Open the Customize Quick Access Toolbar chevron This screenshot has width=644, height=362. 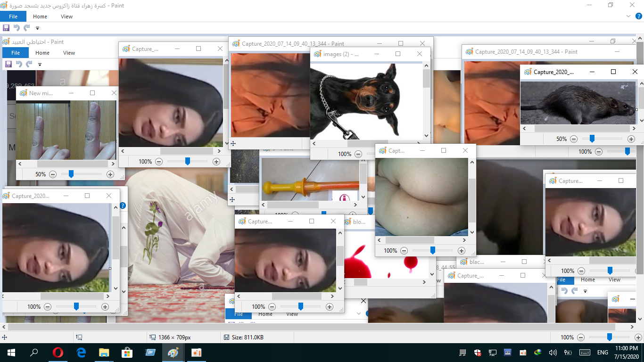(37, 28)
